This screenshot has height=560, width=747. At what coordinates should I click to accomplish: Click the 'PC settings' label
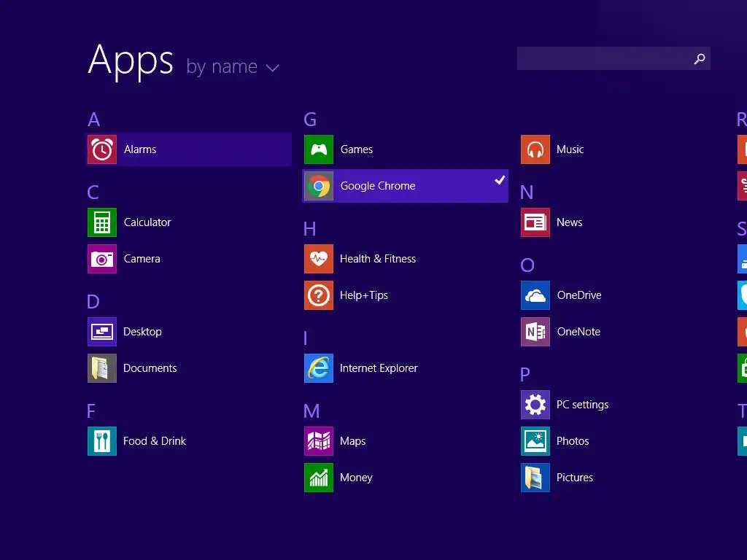click(583, 405)
